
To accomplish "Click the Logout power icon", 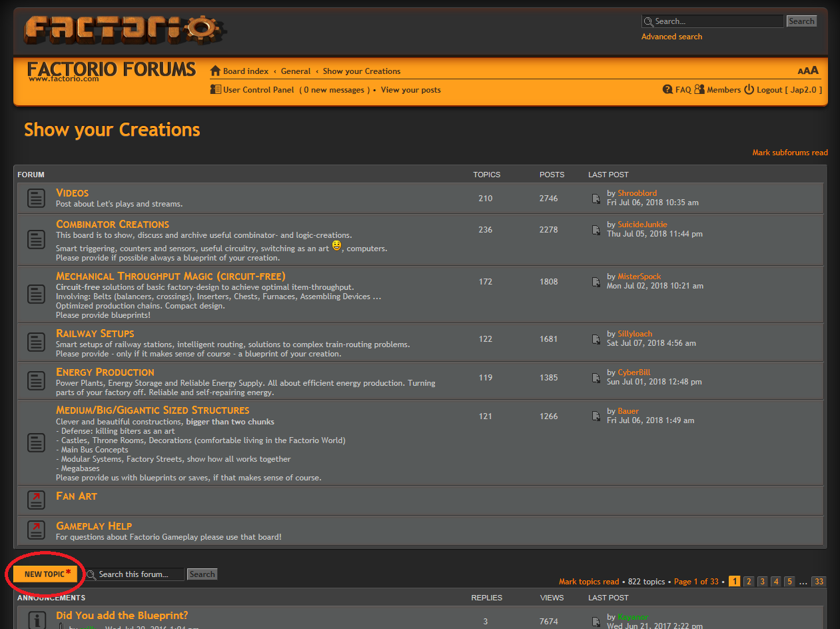I will 749,89.
